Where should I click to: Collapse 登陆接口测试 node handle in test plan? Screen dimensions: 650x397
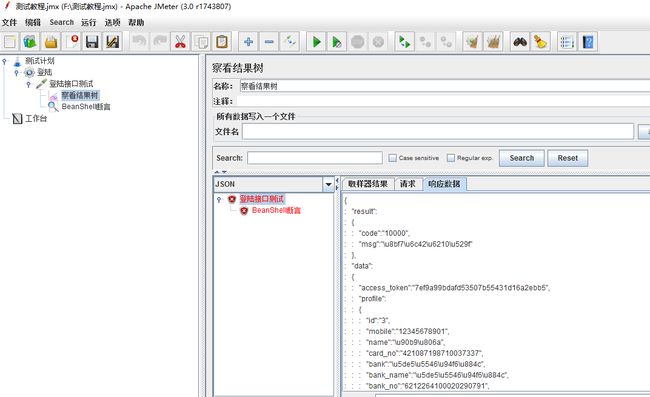tap(29, 84)
